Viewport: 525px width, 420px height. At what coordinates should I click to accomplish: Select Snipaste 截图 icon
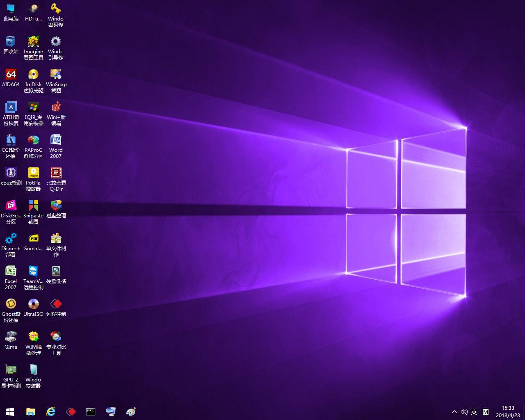(33, 212)
